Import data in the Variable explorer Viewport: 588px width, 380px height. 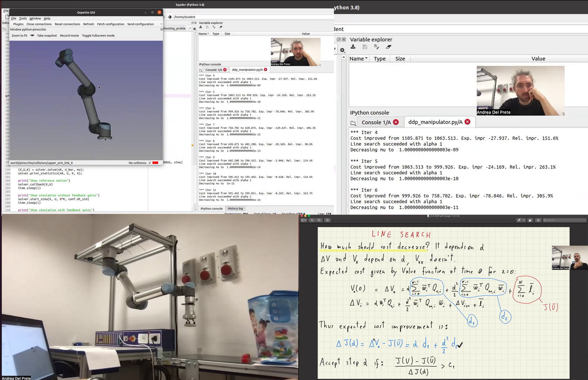(x=353, y=47)
